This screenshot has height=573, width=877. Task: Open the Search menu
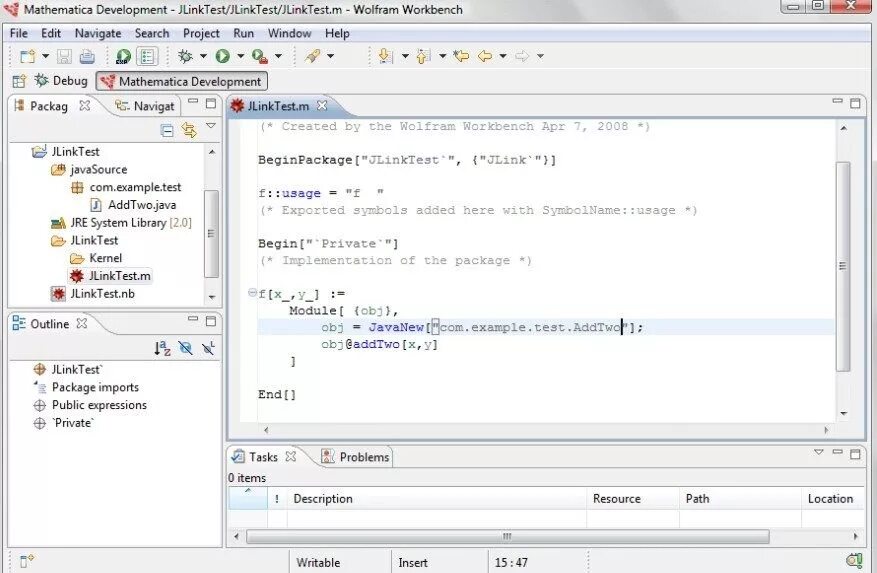click(152, 34)
